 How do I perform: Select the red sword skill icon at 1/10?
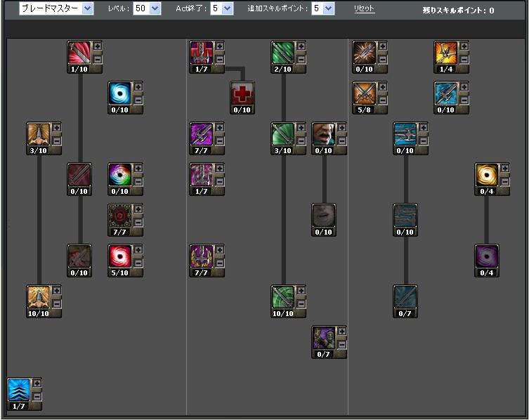79,53
